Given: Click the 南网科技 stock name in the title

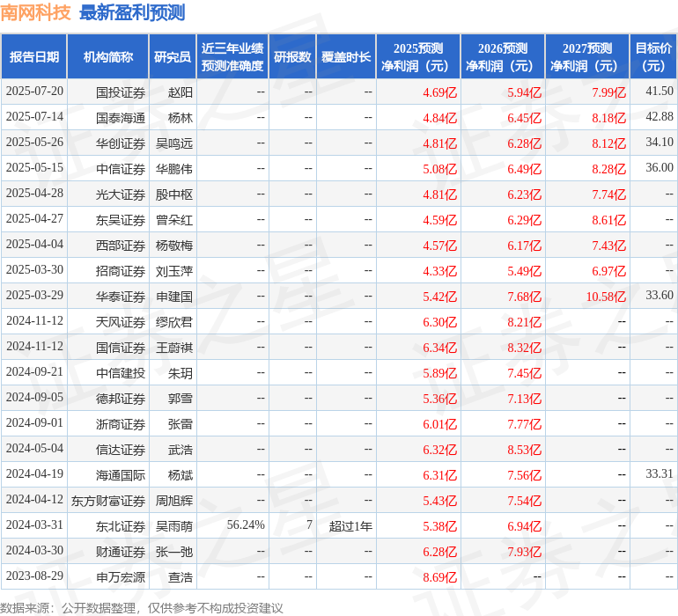Looking at the screenshot, I should tap(35, 12).
